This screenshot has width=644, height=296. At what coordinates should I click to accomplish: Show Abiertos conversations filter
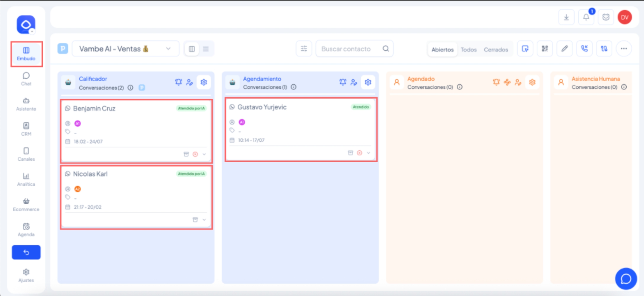(442, 49)
